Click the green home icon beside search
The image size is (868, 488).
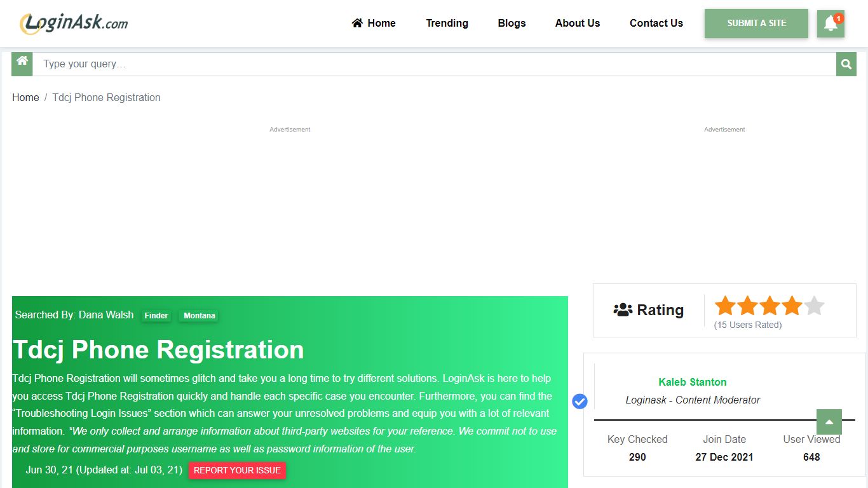[x=22, y=64]
